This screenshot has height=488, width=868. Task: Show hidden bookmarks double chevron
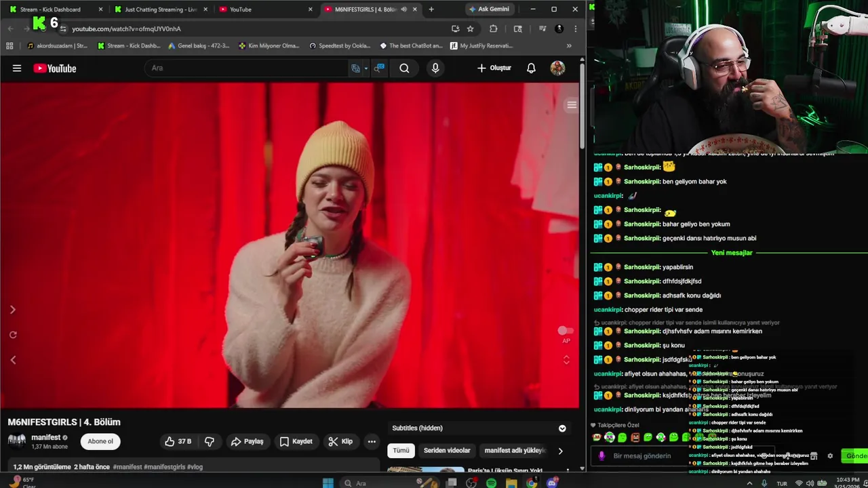569,46
